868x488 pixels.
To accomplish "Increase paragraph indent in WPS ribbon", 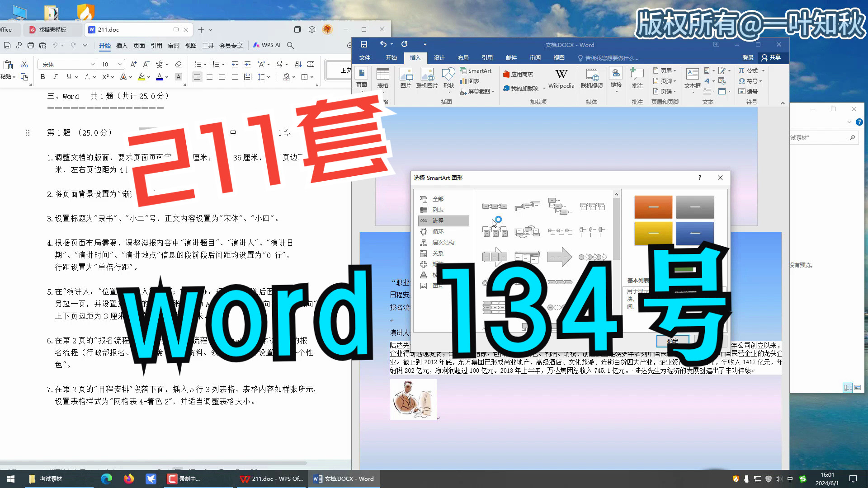I will pos(247,64).
